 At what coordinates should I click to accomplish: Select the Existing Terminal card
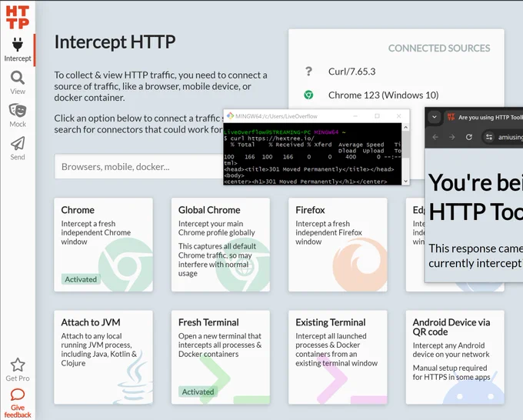338,357
